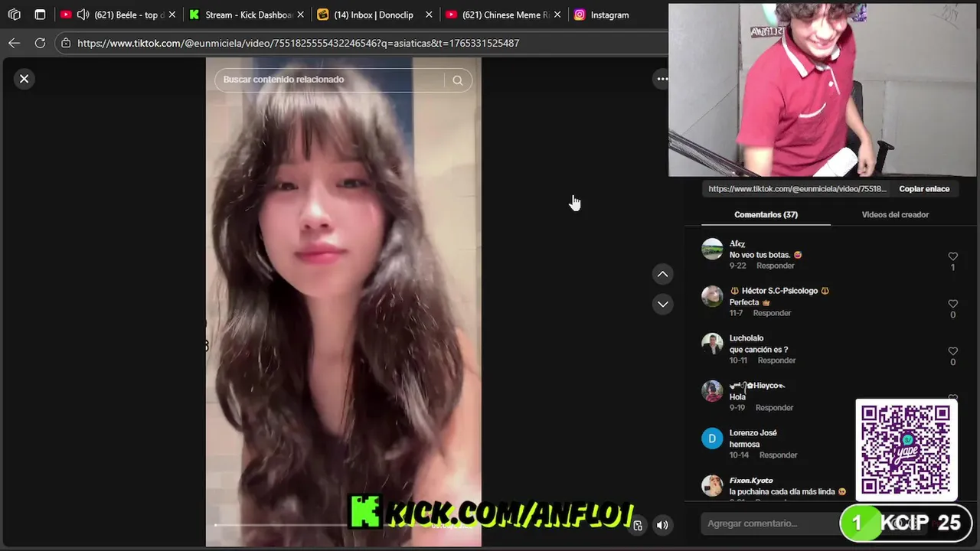Click the video link text in share box
Screen dimensions: 980x551
pos(797,189)
